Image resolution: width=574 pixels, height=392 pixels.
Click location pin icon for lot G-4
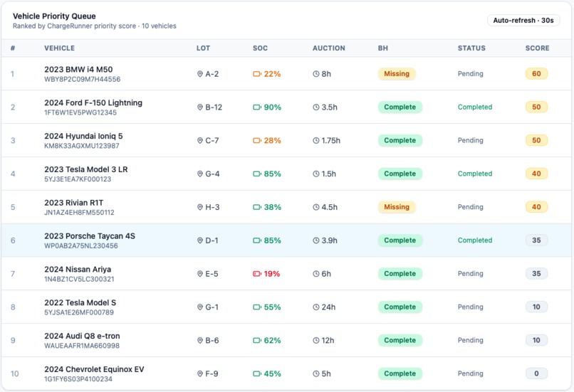(200, 174)
